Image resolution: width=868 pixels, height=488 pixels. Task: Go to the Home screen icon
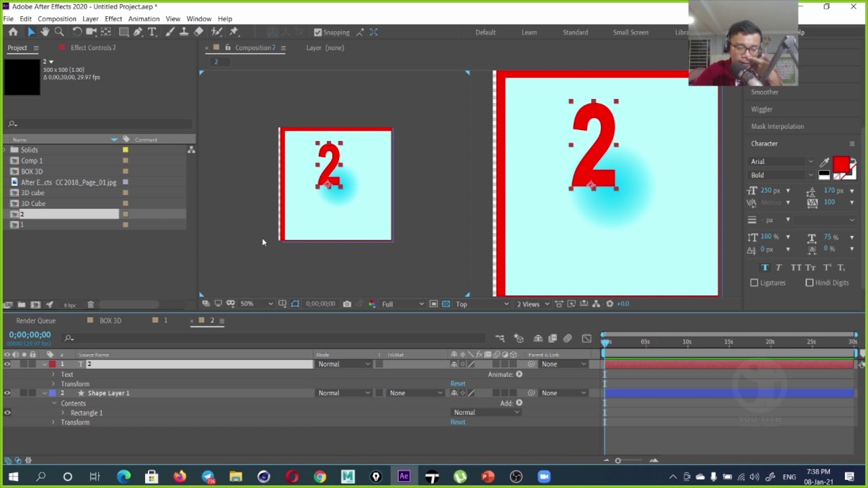click(x=13, y=32)
